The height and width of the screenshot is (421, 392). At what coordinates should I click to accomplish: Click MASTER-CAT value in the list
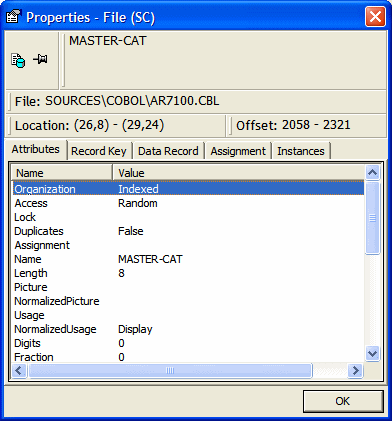click(150, 259)
